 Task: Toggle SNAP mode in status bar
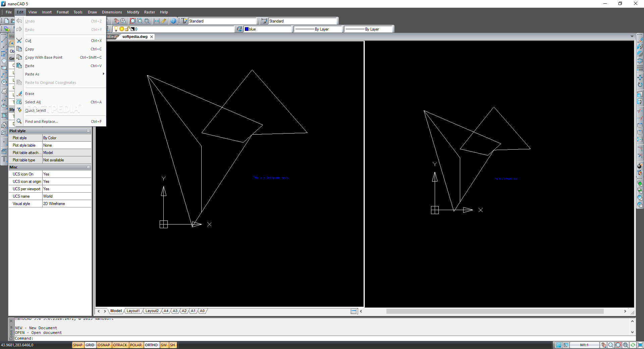click(78, 345)
